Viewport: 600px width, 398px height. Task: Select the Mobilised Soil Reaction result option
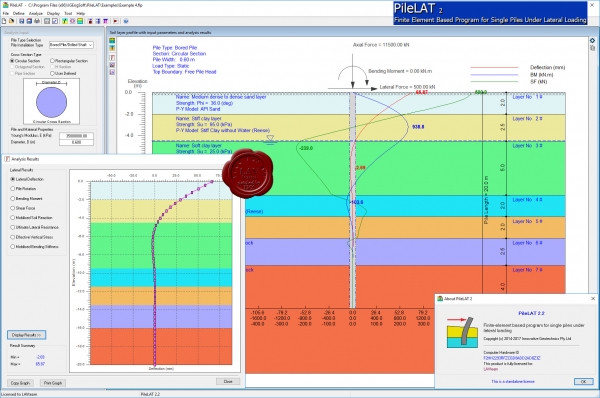click(13, 218)
